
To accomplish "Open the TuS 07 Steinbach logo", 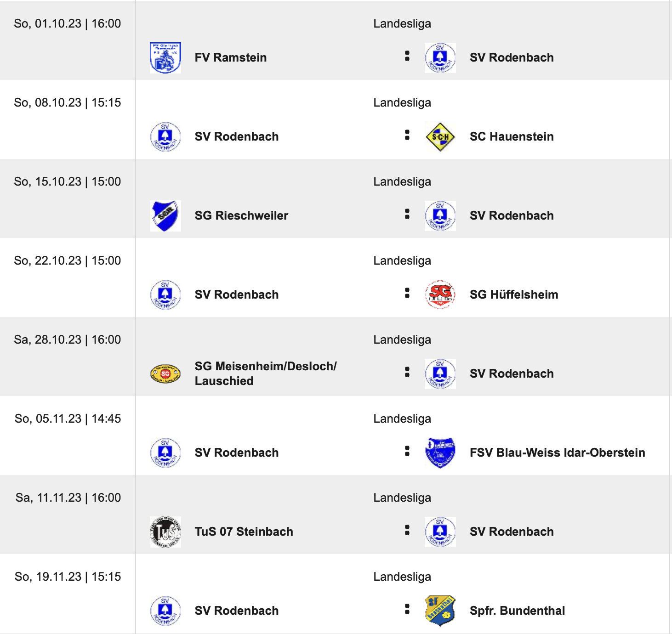I will click(x=165, y=532).
